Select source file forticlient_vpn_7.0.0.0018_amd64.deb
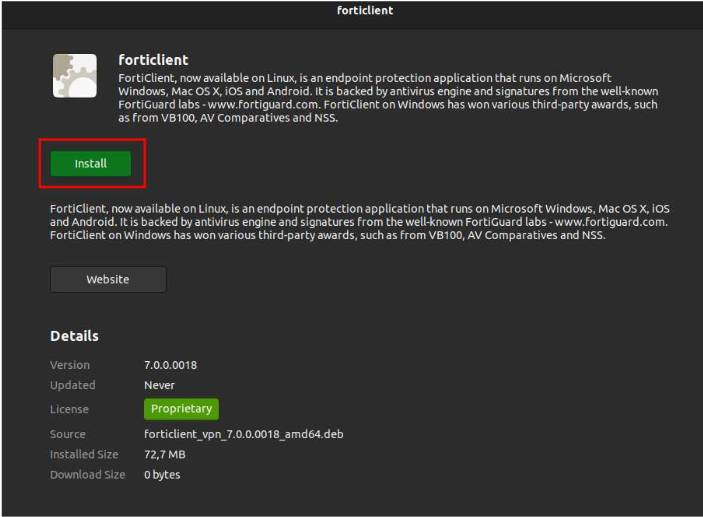 (243, 434)
